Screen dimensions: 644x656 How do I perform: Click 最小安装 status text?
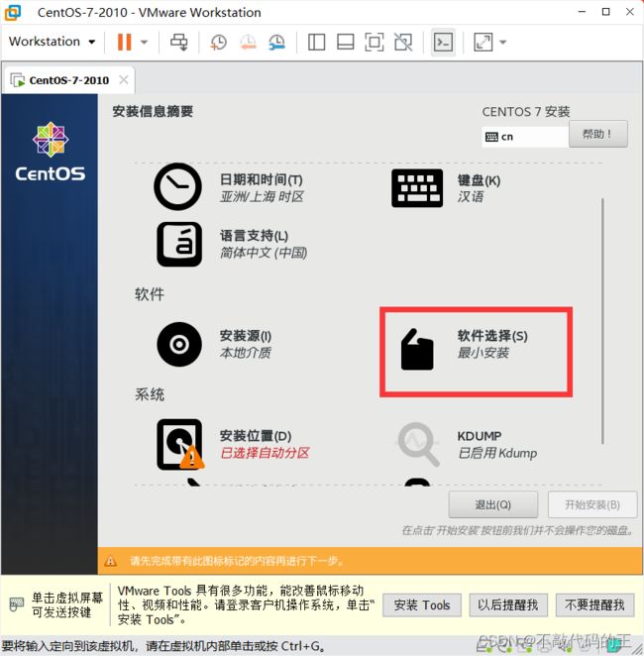pyautogui.click(x=483, y=353)
